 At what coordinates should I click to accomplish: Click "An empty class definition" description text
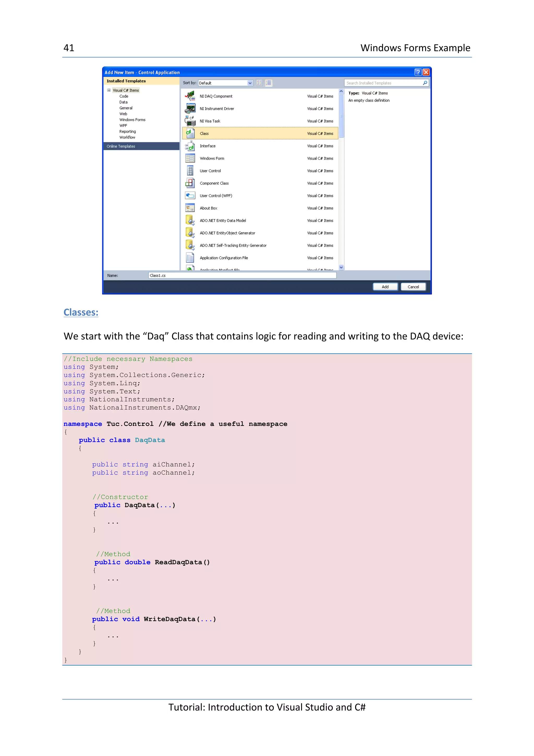tap(369, 100)
